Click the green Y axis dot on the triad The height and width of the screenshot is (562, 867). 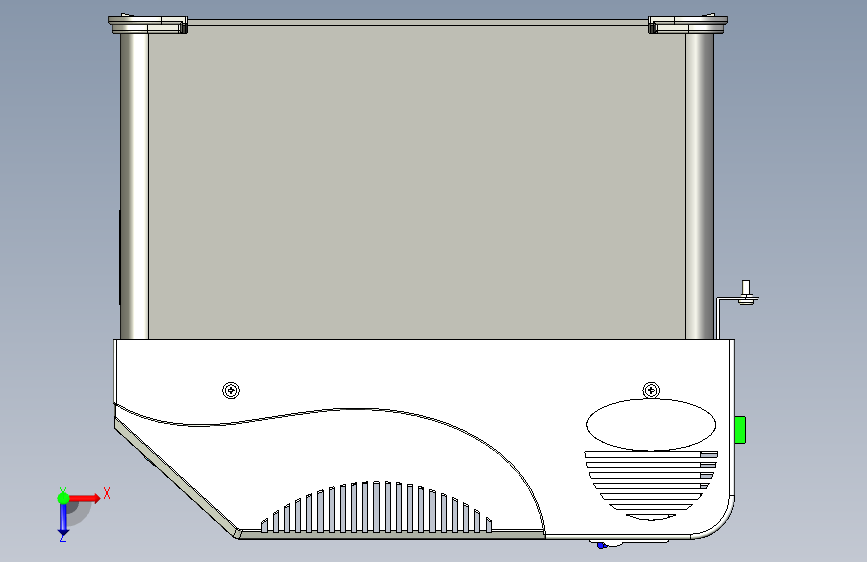click(63, 498)
